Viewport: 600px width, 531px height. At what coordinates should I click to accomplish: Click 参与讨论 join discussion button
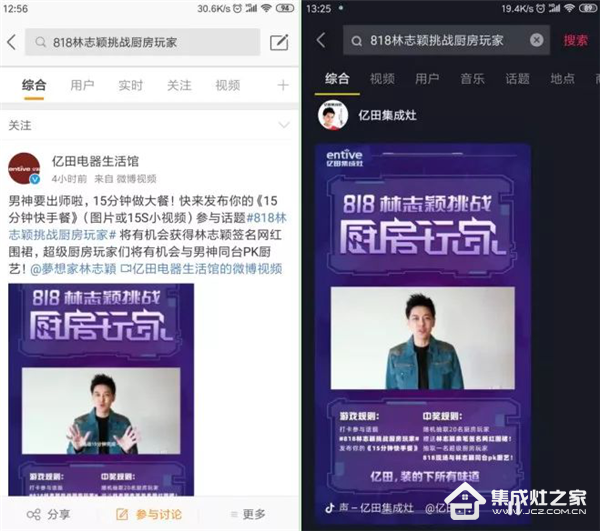pos(149,514)
